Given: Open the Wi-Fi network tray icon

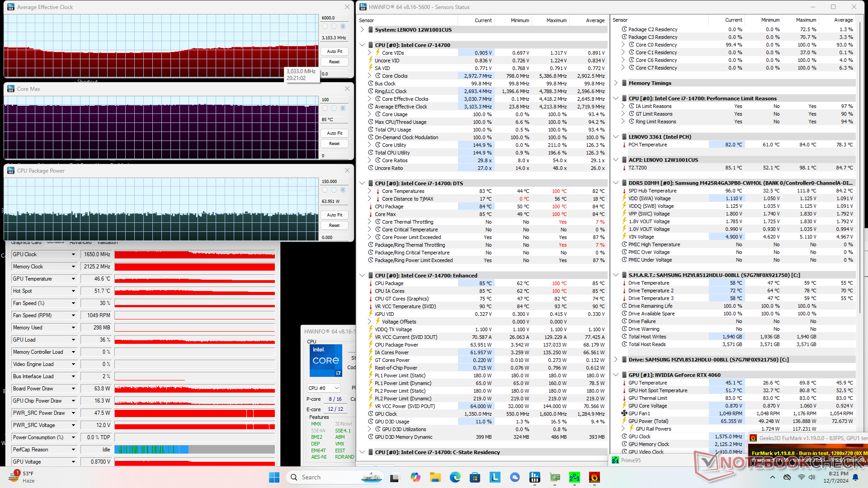Looking at the screenshot, I should click(801, 477).
